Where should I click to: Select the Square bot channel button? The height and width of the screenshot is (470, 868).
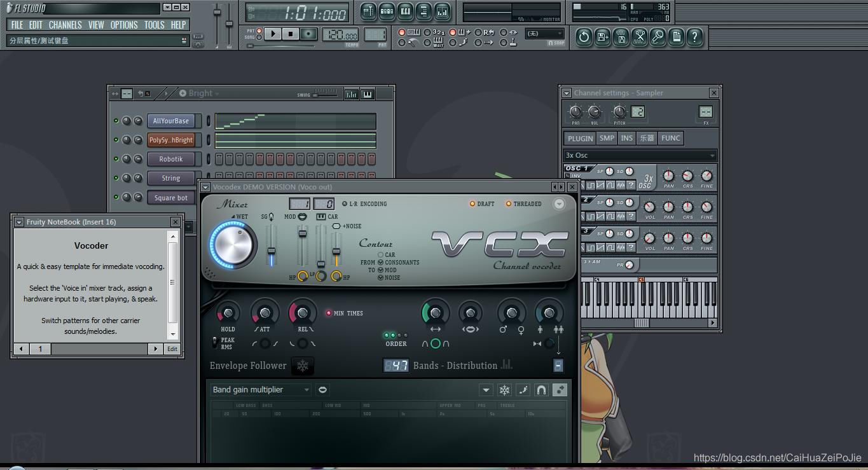[x=171, y=198]
